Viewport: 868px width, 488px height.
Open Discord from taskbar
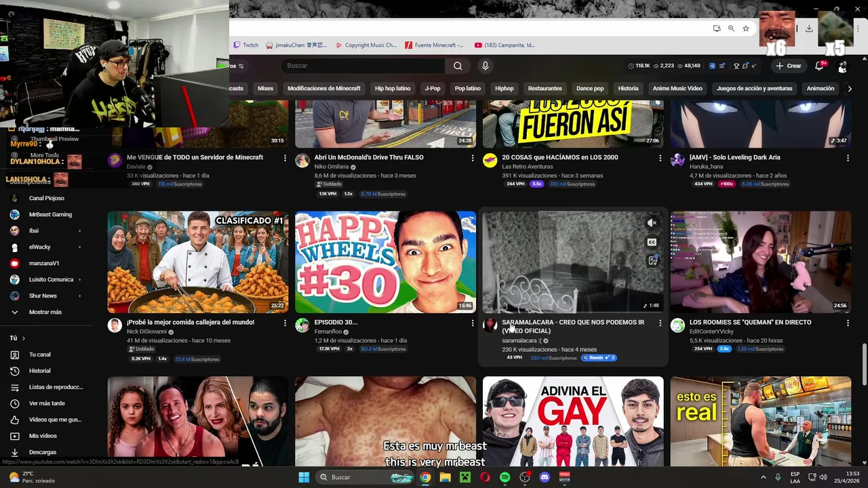[x=545, y=477]
